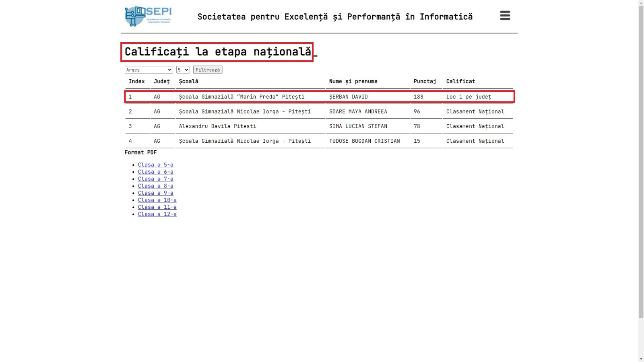Open the Clasa a 6-a PDF link

coord(155,172)
